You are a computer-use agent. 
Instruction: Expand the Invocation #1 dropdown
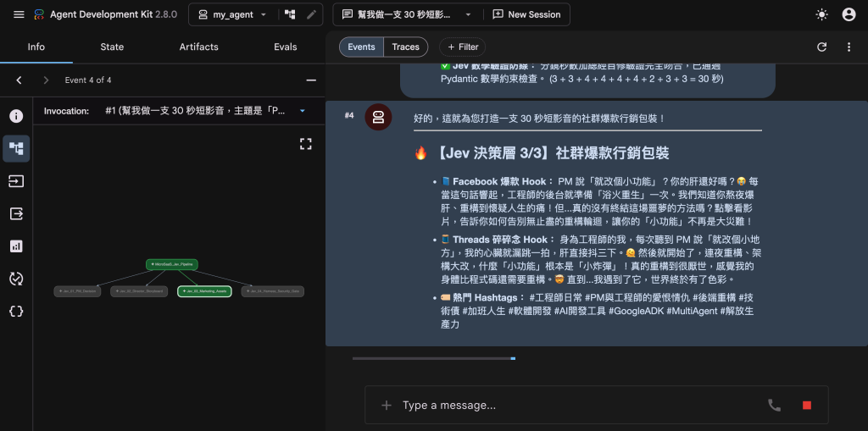pyautogui.click(x=205, y=111)
